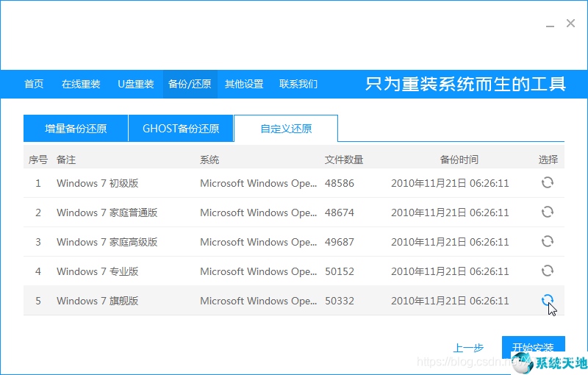Viewport: 588px width, 375px height.
Task: Select restore icon for Windows 7 旗舰版
Action: click(547, 300)
